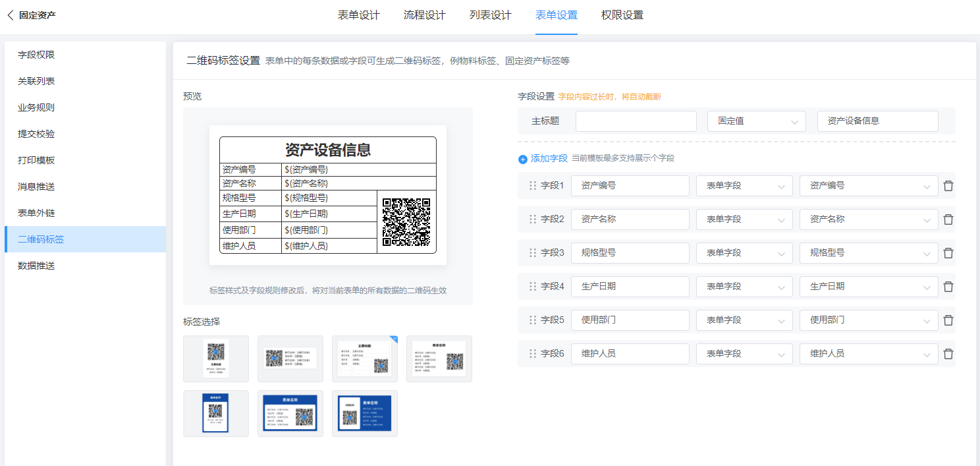Click the QR code in the label preview

click(x=406, y=221)
